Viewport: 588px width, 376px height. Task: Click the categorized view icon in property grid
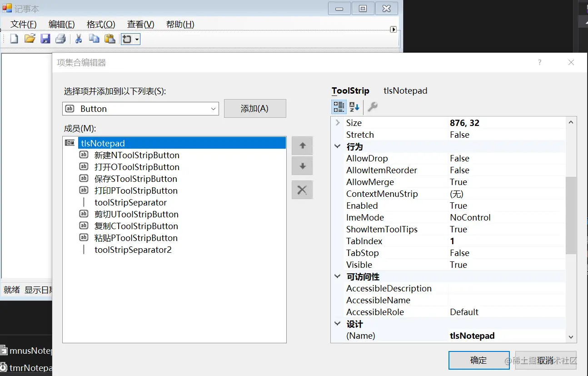click(339, 107)
